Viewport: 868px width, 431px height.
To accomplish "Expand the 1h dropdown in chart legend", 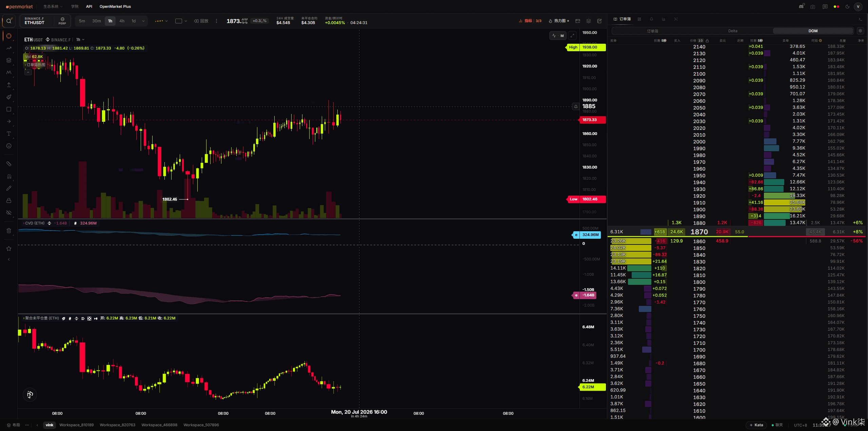I will [80, 40].
